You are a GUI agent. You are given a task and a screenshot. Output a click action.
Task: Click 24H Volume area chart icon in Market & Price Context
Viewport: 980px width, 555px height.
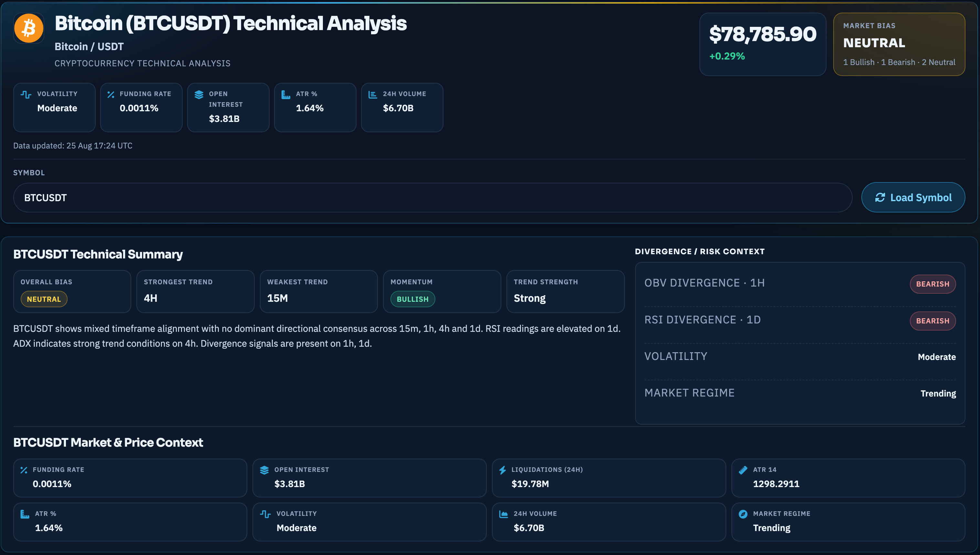pos(504,514)
